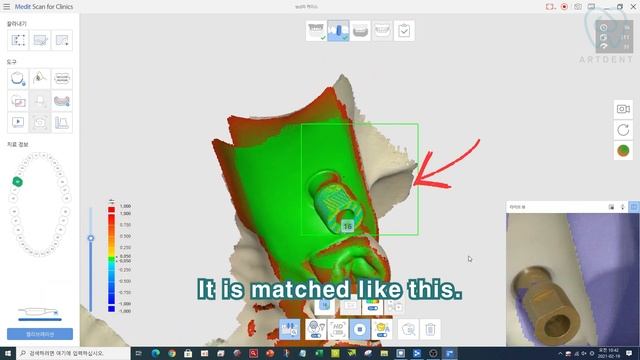
Task: Enable the HD scan mode
Action: tap(338, 329)
